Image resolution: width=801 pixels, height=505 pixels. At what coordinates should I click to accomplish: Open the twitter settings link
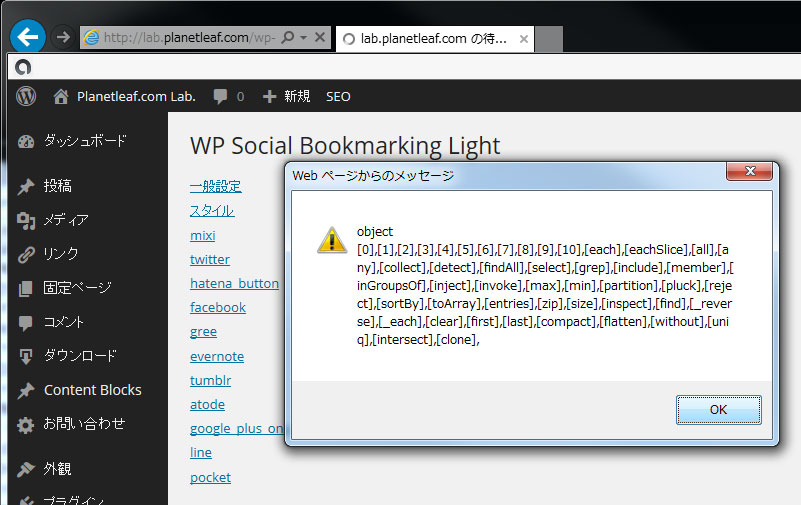click(x=210, y=259)
